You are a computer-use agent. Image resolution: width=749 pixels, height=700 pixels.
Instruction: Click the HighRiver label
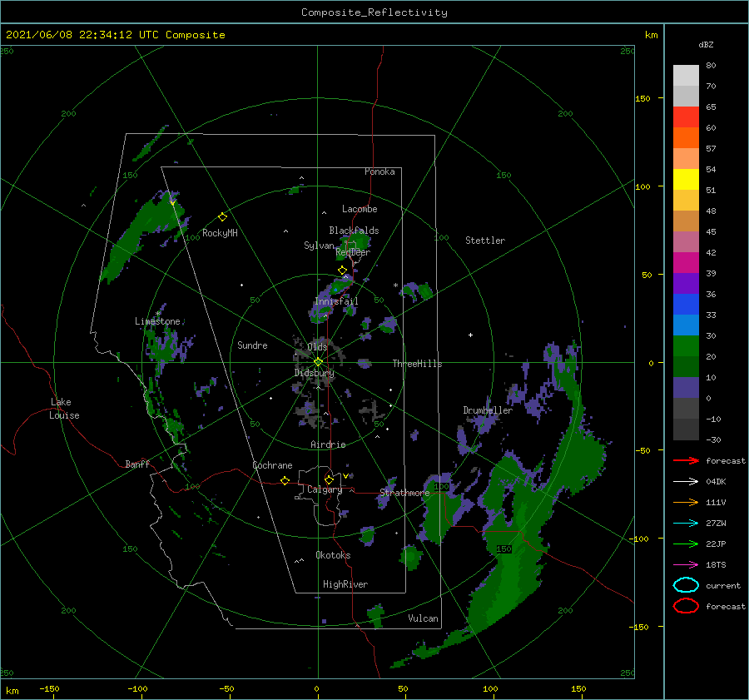[345, 584]
